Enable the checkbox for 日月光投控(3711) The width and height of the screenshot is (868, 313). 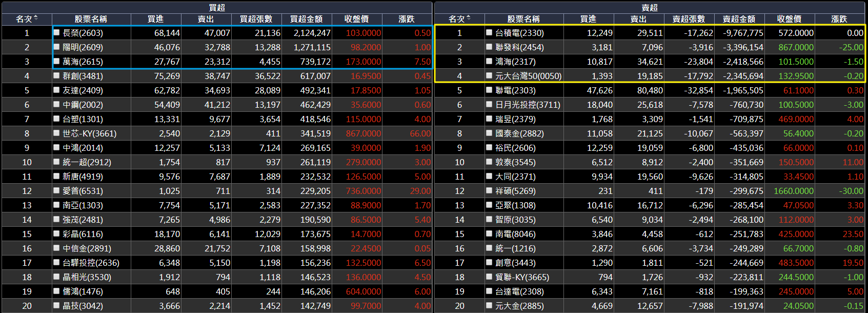(x=489, y=104)
